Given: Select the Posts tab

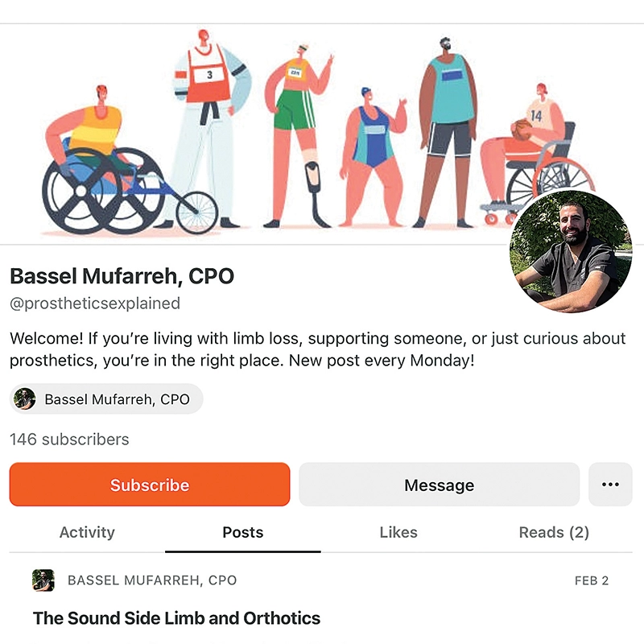Looking at the screenshot, I should coord(243,532).
